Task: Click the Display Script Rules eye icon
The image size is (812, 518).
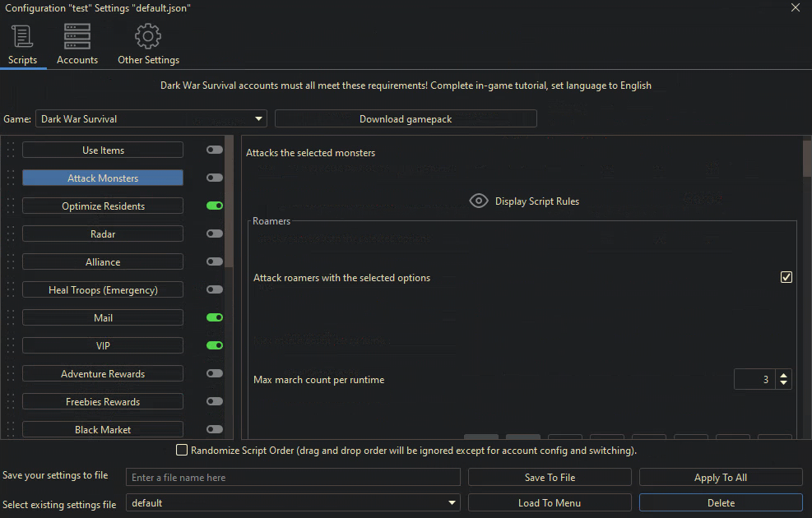Action: click(479, 201)
